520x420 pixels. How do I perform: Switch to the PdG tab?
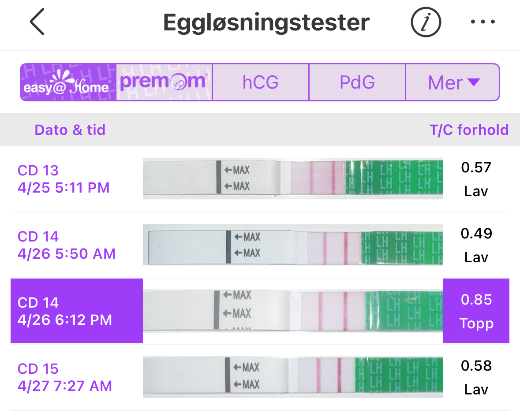coord(357,82)
